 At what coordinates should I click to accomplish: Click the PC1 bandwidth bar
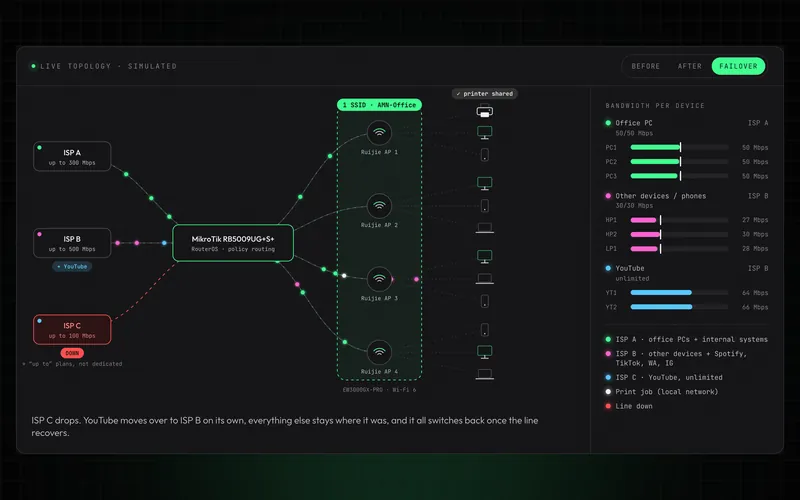click(679, 147)
